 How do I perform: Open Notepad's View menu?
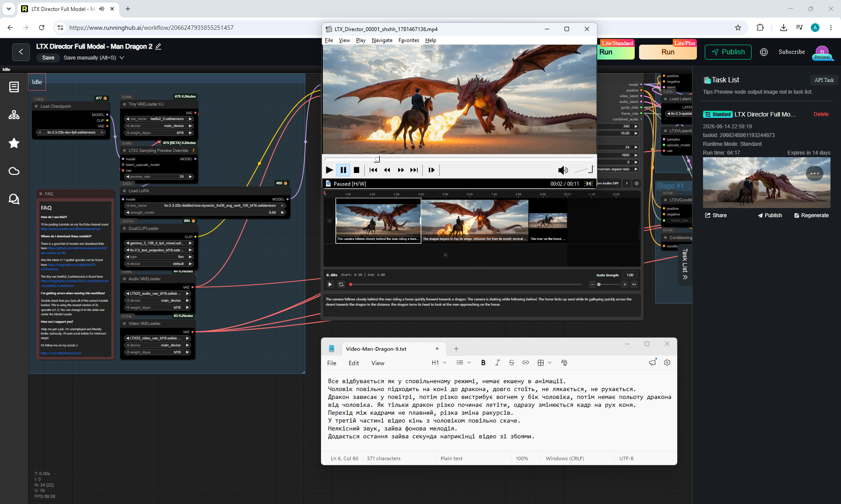(378, 363)
